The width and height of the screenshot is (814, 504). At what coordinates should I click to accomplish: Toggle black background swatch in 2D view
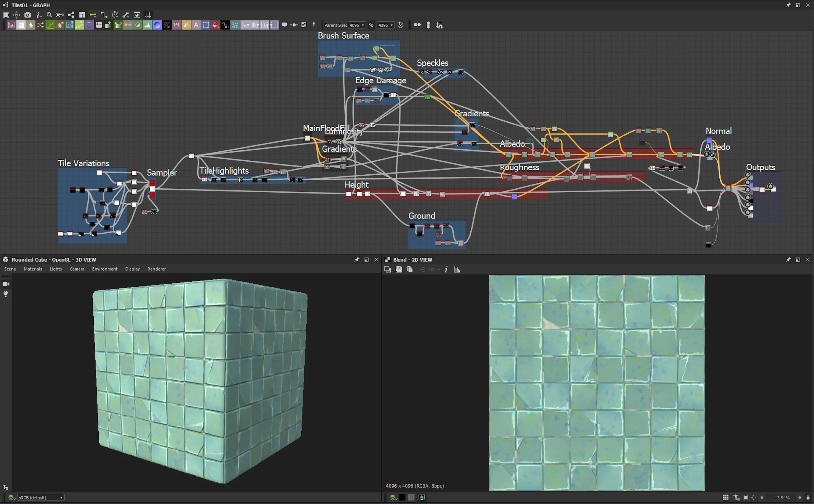click(x=402, y=497)
